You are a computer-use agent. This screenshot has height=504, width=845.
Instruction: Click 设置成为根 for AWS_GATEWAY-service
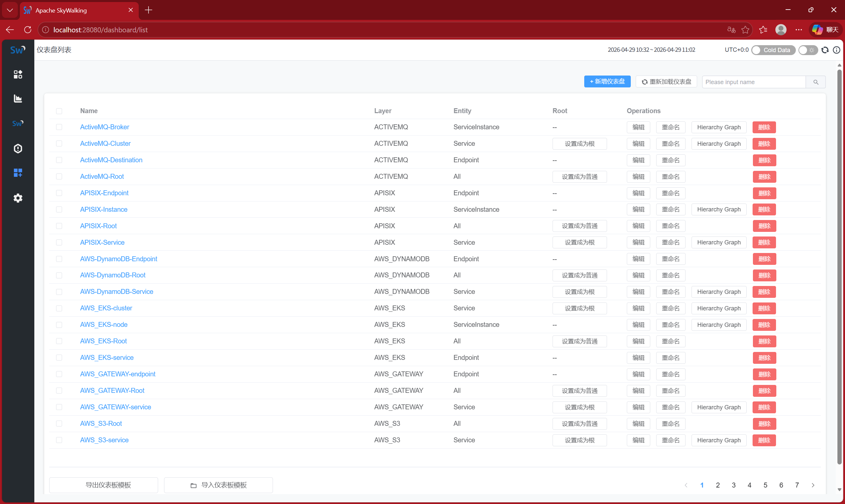tap(580, 407)
